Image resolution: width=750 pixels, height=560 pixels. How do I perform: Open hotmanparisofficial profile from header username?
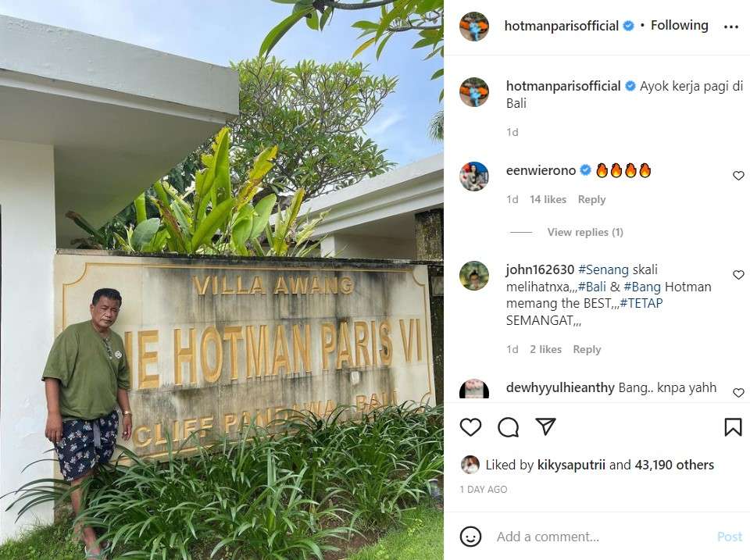click(561, 25)
